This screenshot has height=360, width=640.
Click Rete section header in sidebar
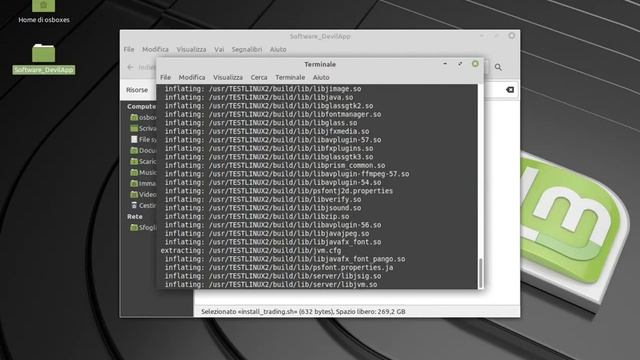tap(135, 216)
